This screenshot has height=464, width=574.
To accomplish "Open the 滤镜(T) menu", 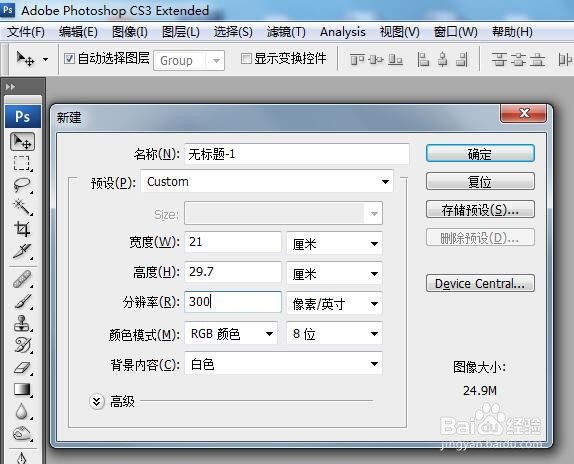I will [x=286, y=32].
